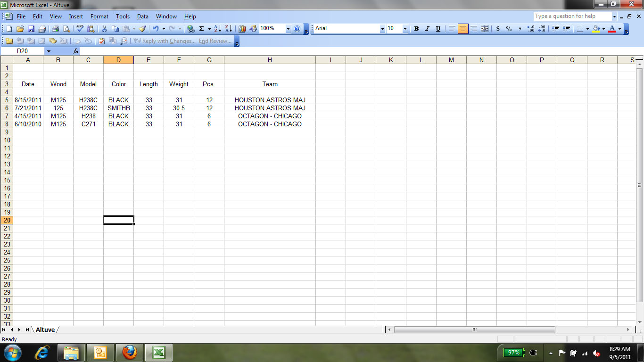
Task: Save the workbook with the floppy icon
Action: pos(31,29)
